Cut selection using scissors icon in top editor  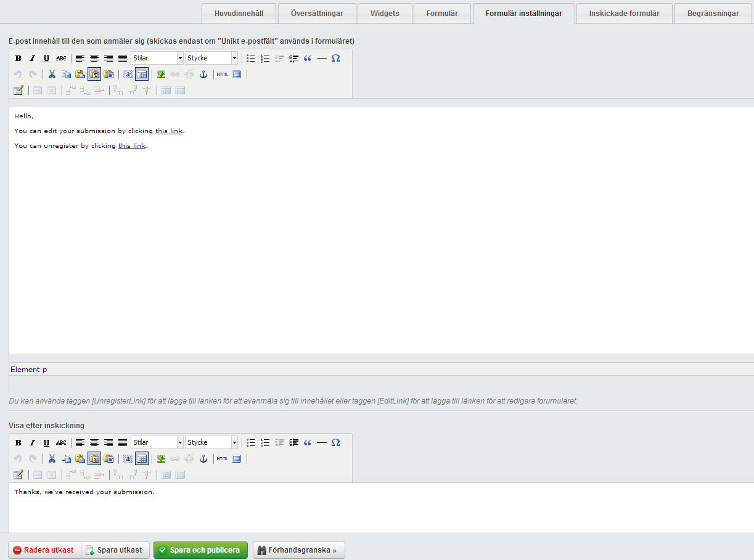coord(52,74)
